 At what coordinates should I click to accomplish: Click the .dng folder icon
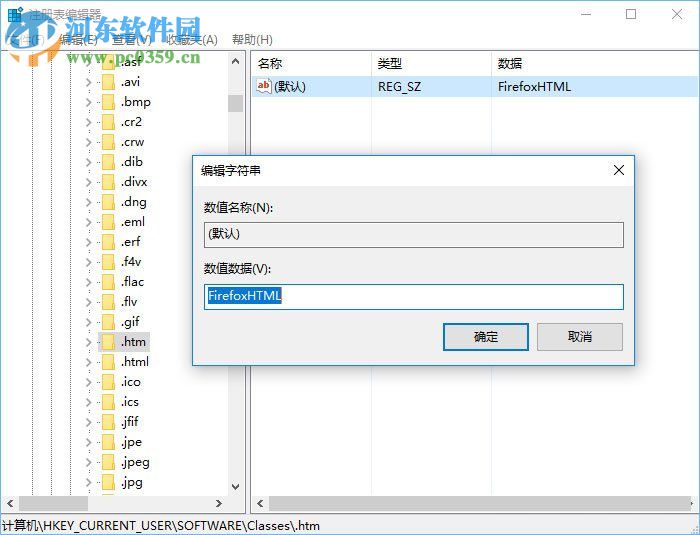(x=108, y=202)
